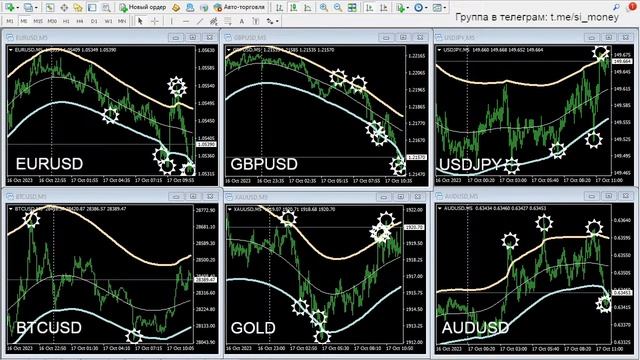Open a new chart window
The height and width of the screenshot is (360, 640).
(x=9, y=7)
